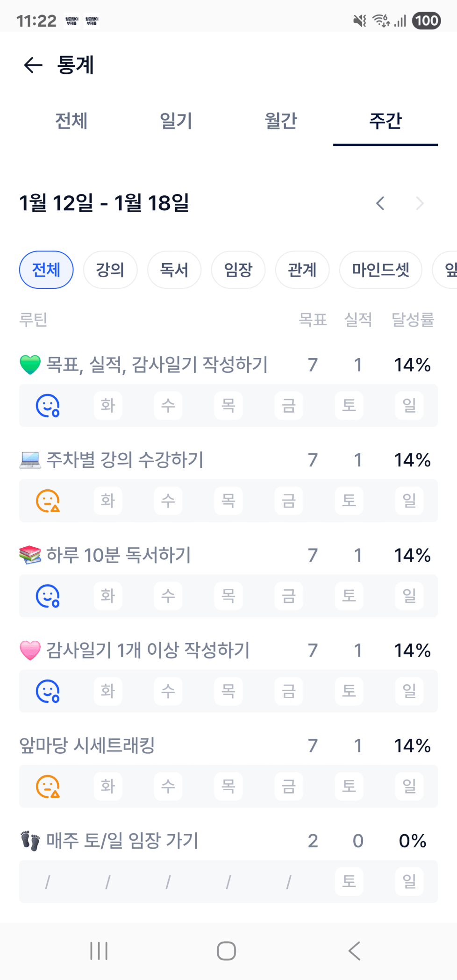
Task: Go to next week with right chevron
Action: coord(420,203)
